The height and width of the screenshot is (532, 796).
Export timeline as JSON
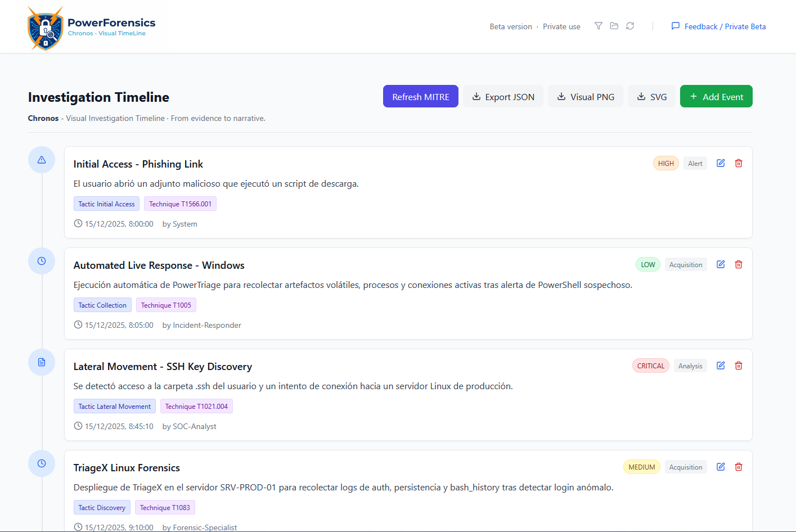point(503,97)
